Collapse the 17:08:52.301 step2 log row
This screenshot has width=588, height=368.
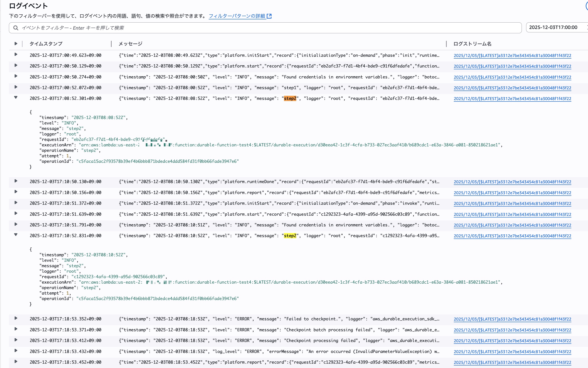(x=16, y=97)
